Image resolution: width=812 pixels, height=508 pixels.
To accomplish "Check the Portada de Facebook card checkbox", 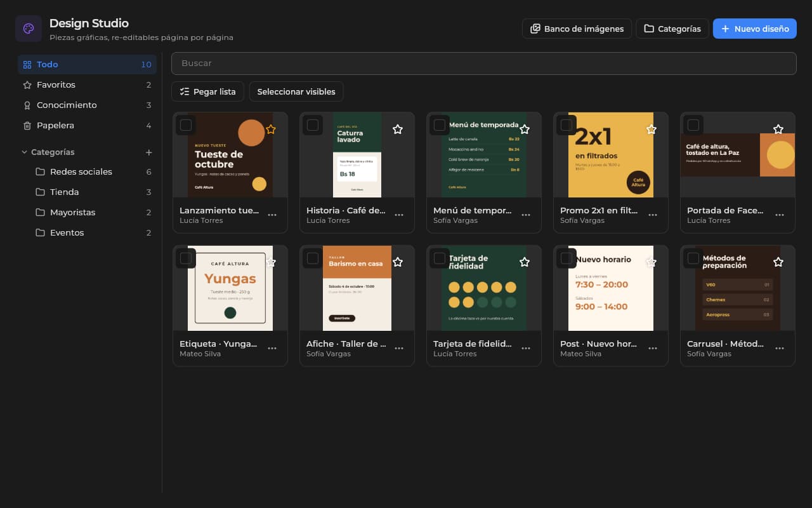I will pos(693,125).
